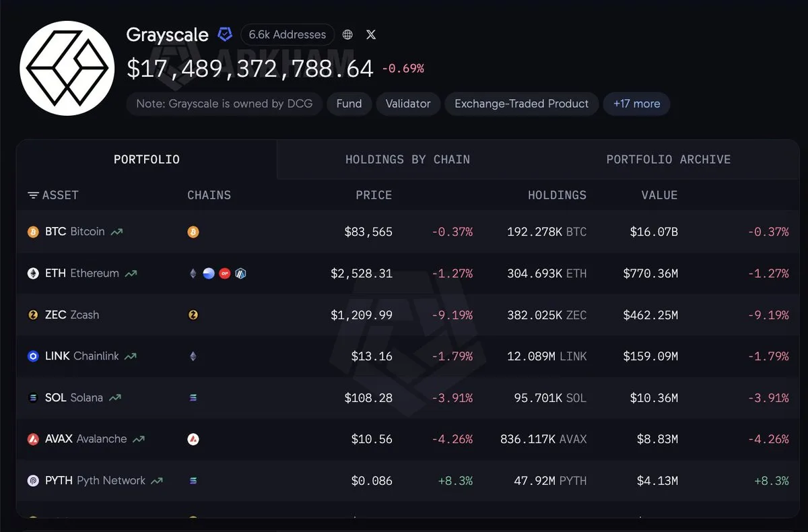808x532 pixels.
Task: Select the Optimism chain icon in ETH row
Action: coord(225,273)
